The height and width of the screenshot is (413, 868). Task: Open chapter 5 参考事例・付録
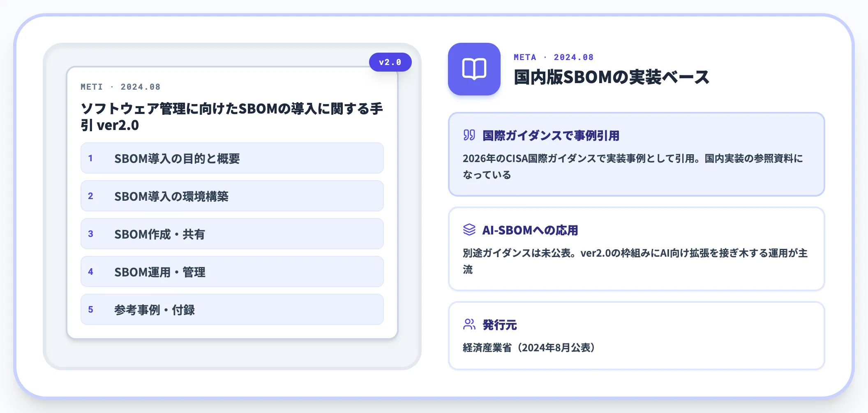tap(232, 309)
